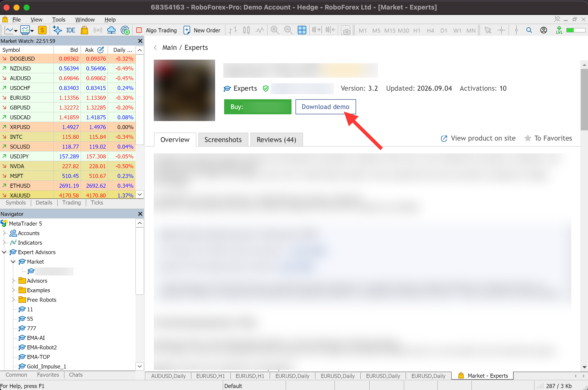Screen dimensions: 588x390
Task: Click the Zoom Out magnifier icon
Action: tap(288, 30)
